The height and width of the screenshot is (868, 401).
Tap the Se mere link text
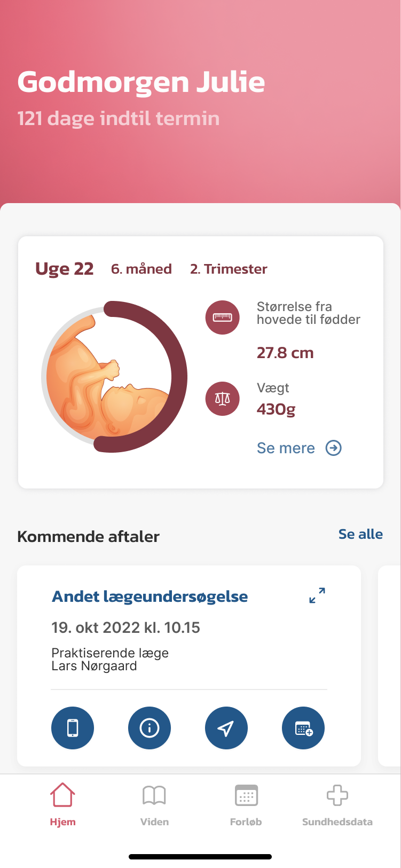[286, 448]
